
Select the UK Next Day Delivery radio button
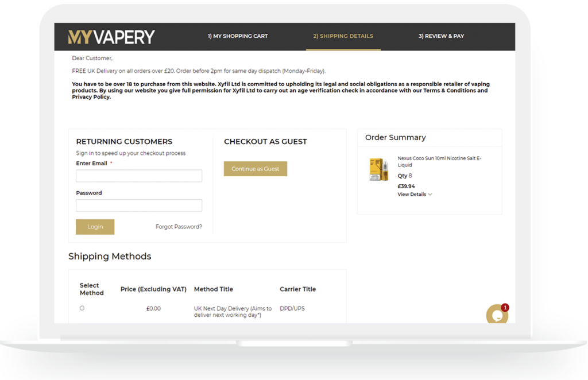pyautogui.click(x=82, y=308)
